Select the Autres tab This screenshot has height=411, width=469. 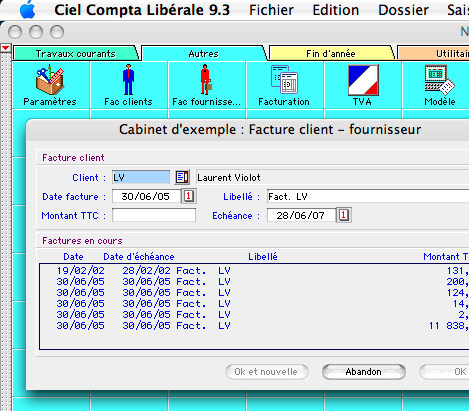(x=204, y=53)
